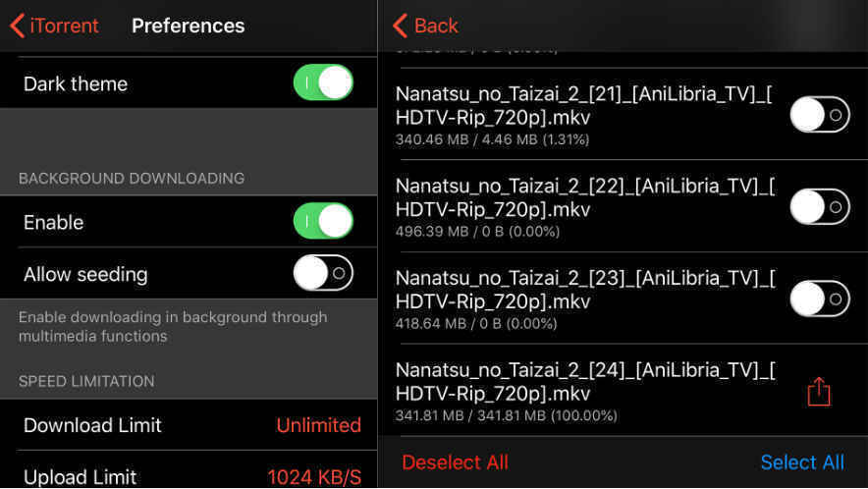This screenshot has height=489, width=868.
Task: Select Nanatsu_no_Taizai_2_[21] file name
Action: (584, 106)
